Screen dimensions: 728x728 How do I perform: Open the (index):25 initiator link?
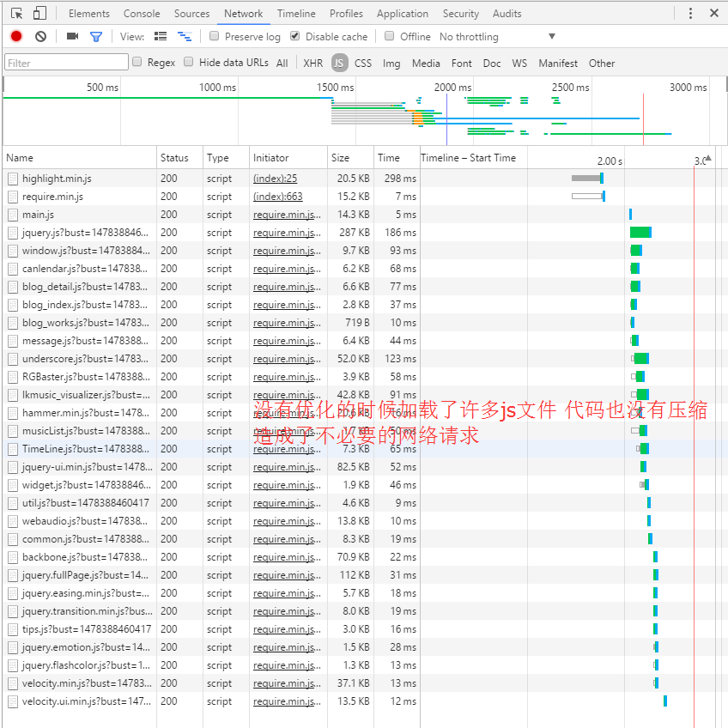pyautogui.click(x=275, y=179)
